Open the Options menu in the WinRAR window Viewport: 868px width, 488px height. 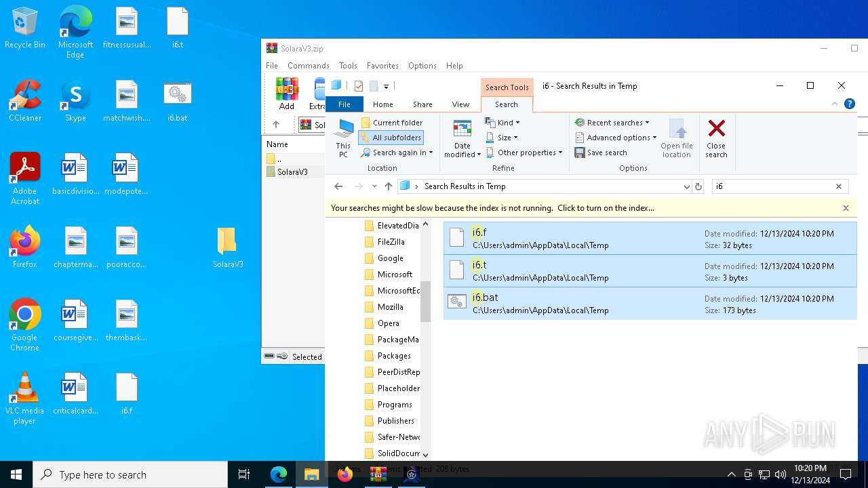pyautogui.click(x=422, y=66)
